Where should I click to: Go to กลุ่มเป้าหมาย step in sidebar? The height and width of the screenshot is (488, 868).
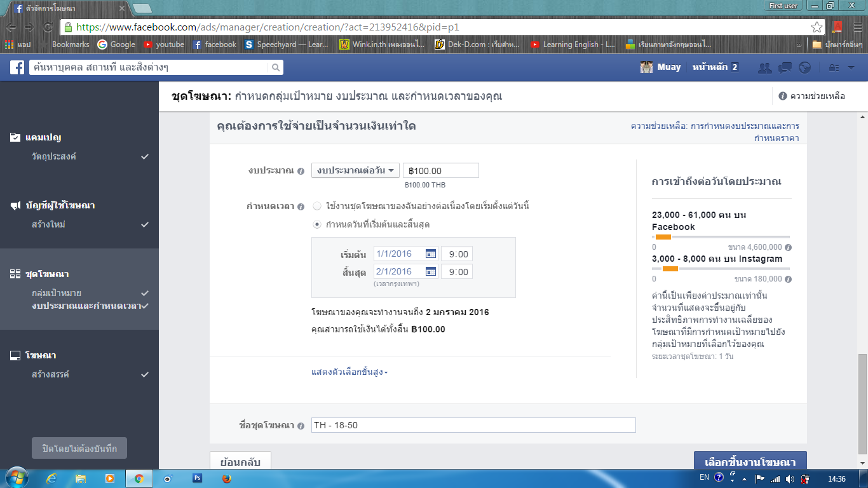click(57, 293)
